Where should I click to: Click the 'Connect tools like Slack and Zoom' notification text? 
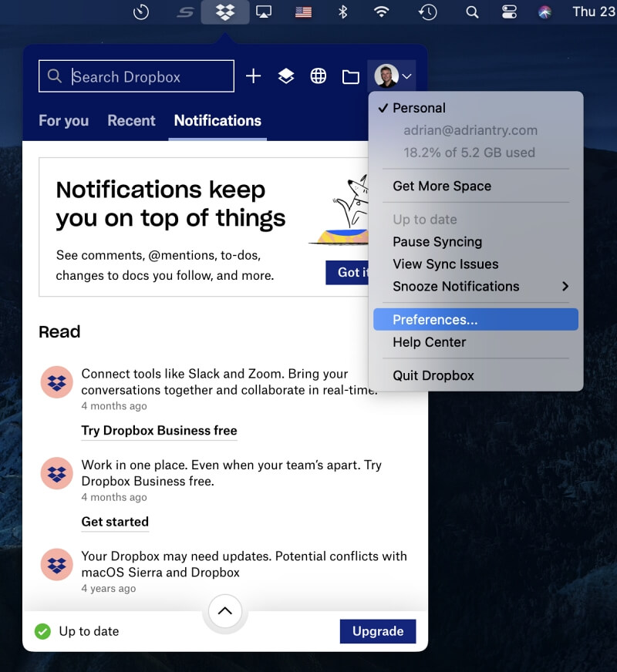pos(229,382)
